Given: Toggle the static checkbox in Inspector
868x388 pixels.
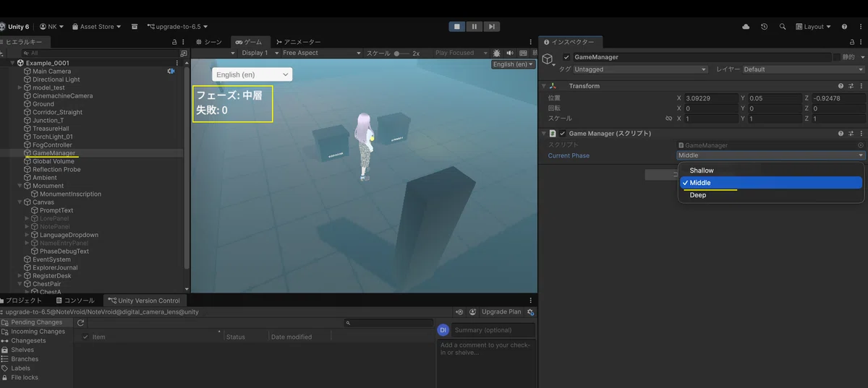Looking at the screenshot, I should (x=837, y=57).
